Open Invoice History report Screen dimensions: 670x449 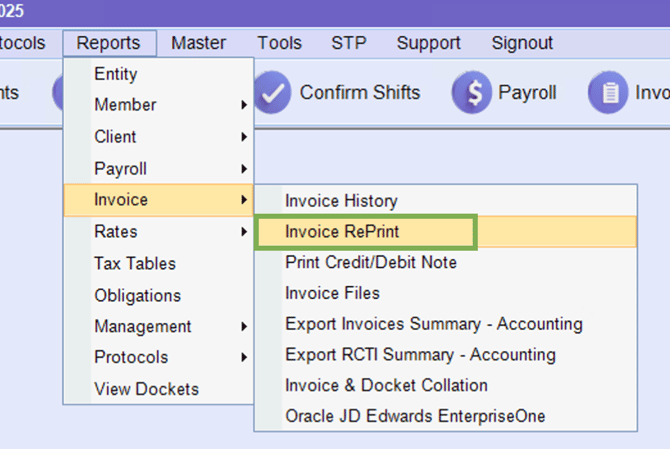coord(341,201)
